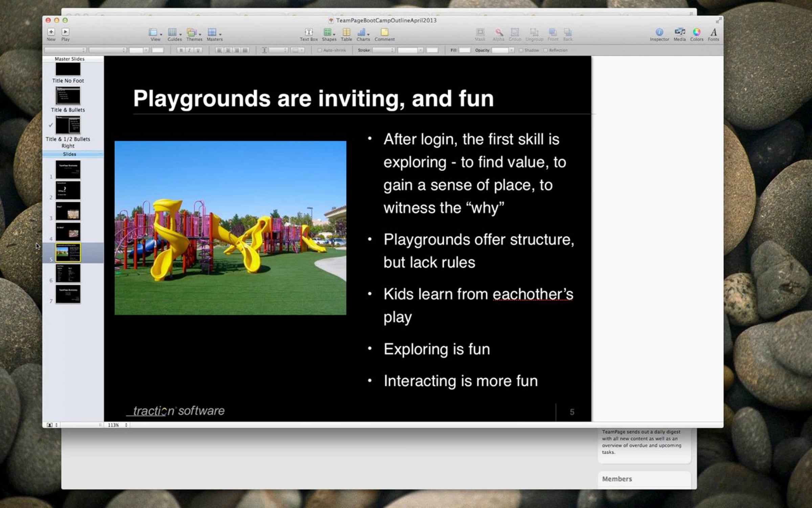Insert a Table from the toolbar
The height and width of the screenshot is (508, 812).
[346, 32]
